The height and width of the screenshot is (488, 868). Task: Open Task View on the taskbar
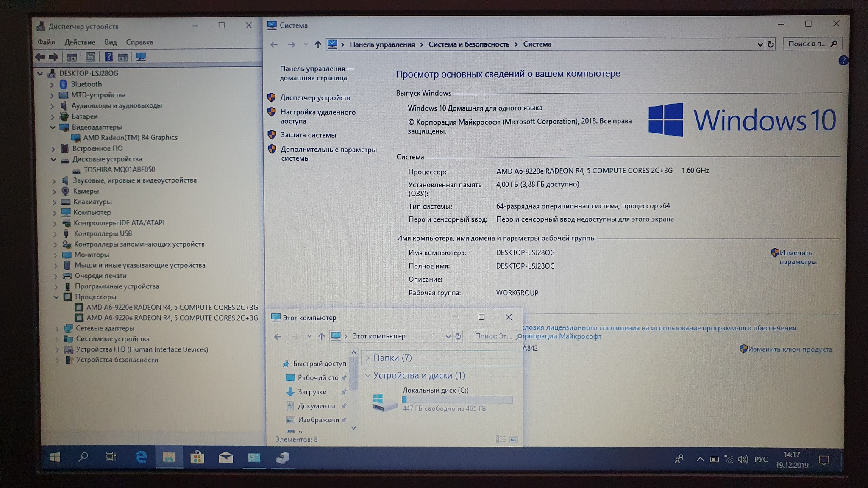[x=111, y=457]
